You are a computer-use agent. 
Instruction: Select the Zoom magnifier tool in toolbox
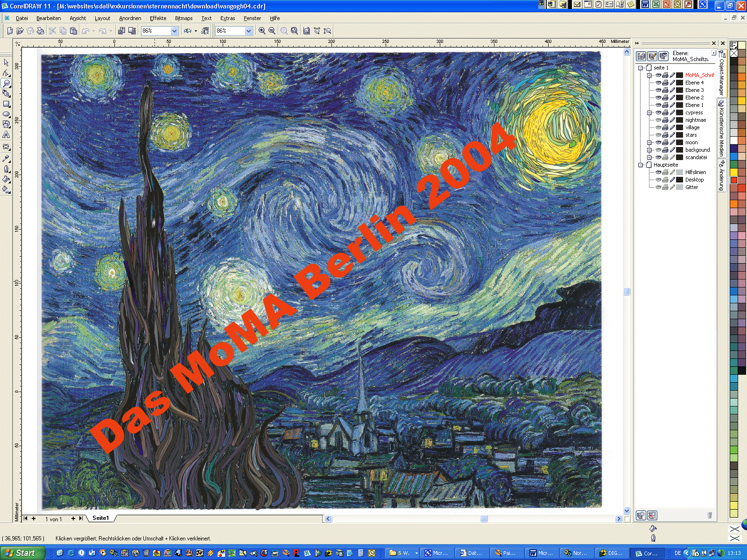6,83
